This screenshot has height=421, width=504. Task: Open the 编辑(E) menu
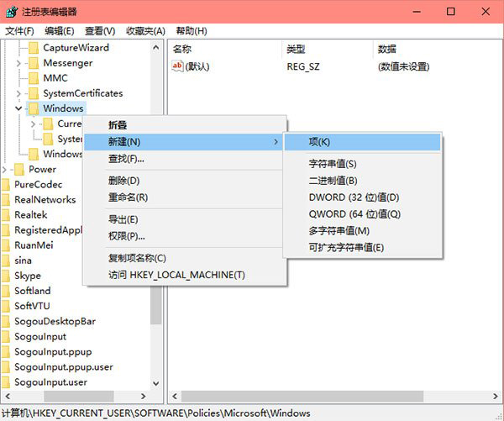[x=60, y=31]
